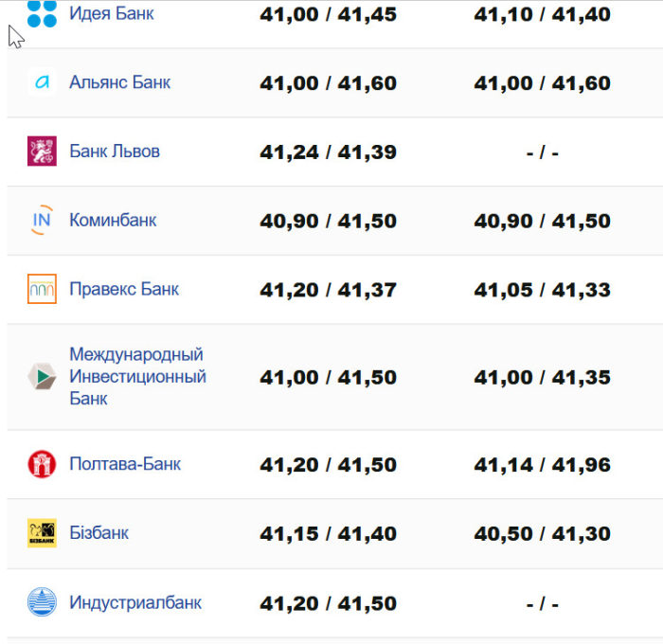Click Правекс Банк rate 41,20 / 41,37
Screen dimensions: 663x644
coord(328,290)
